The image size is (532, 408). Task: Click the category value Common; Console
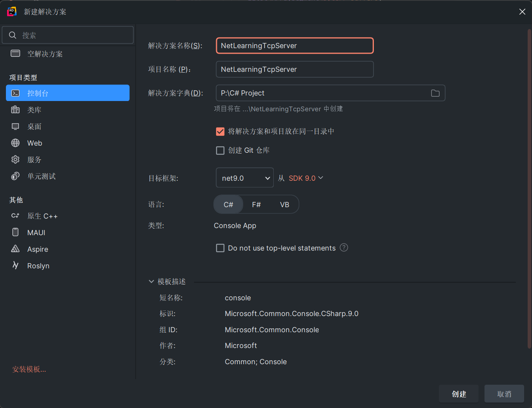pyautogui.click(x=256, y=362)
